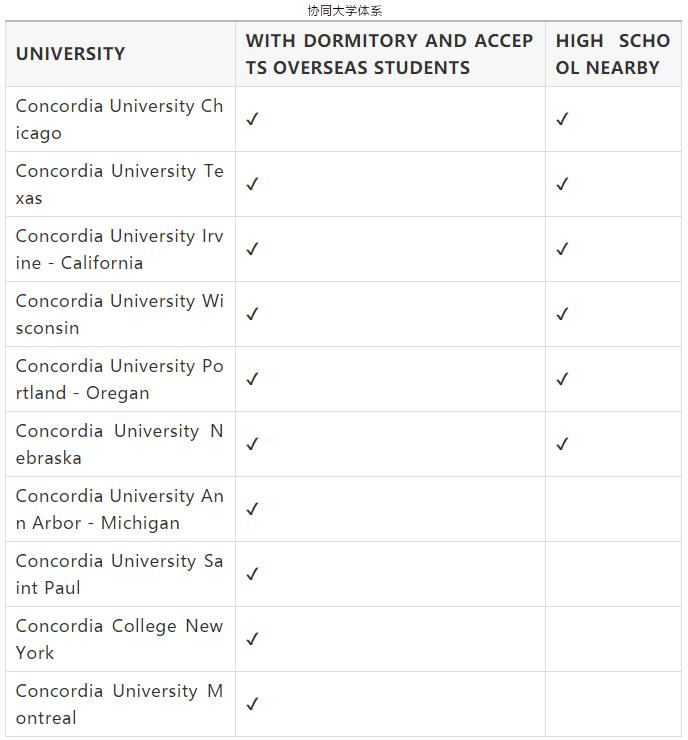The height and width of the screenshot is (740, 688).
Task: Select the Concordia University Chicago name cell
Action: point(119,119)
